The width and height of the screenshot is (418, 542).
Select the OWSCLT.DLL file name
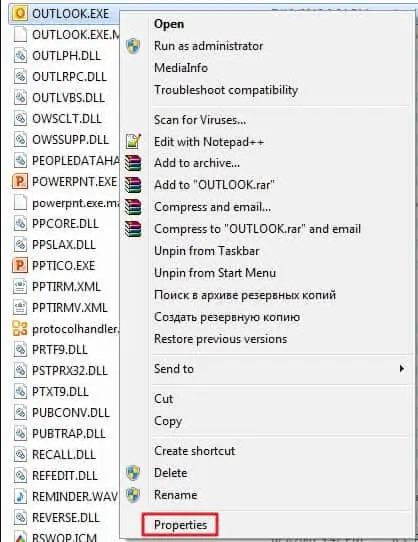point(67,119)
